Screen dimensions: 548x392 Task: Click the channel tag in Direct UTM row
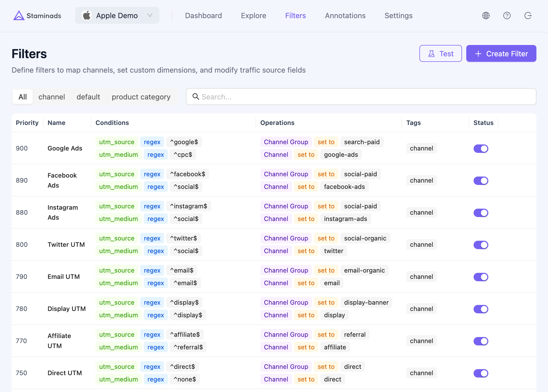[422, 373]
